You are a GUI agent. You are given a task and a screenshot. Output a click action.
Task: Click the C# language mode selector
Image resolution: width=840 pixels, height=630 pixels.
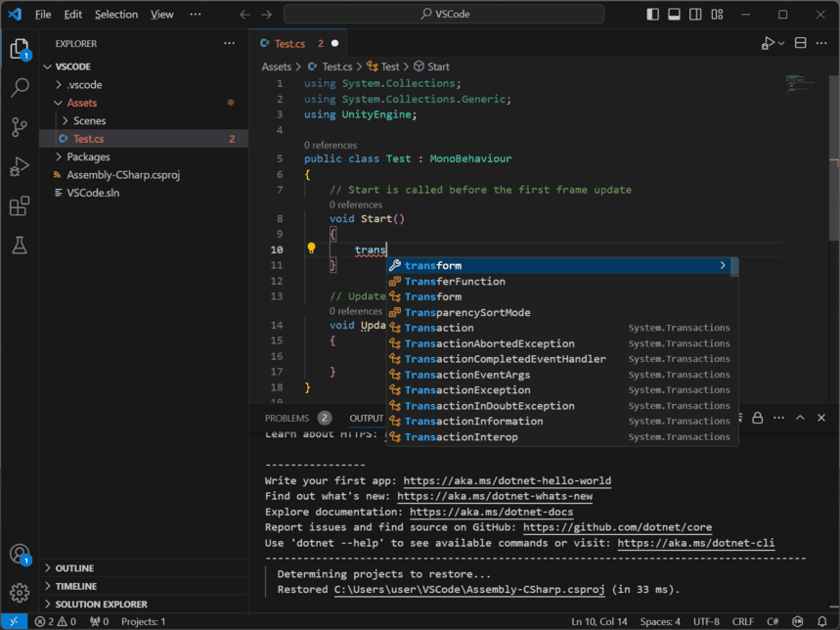[772, 621]
